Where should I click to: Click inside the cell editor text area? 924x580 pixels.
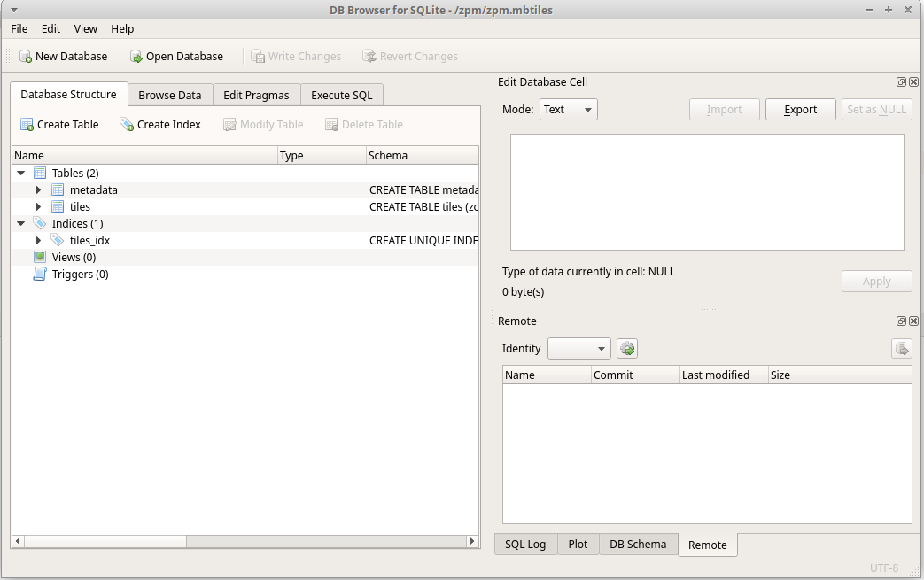click(707, 192)
